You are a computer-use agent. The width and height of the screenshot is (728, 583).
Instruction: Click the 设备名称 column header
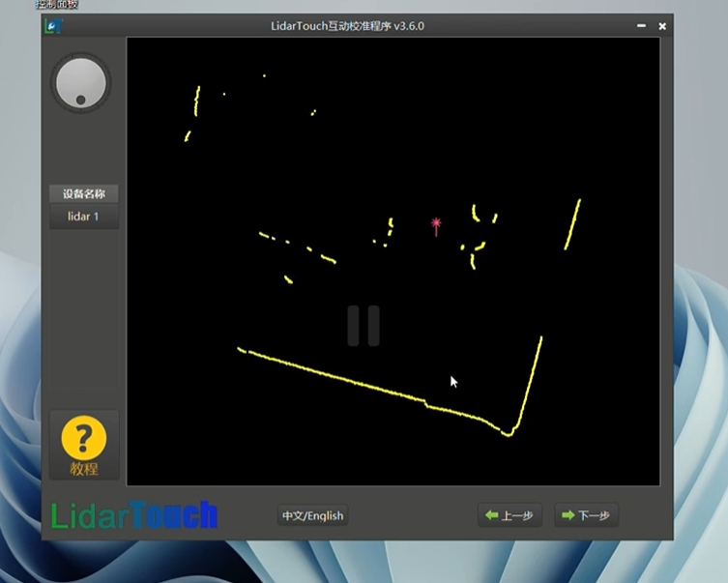click(x=83, y=193)
